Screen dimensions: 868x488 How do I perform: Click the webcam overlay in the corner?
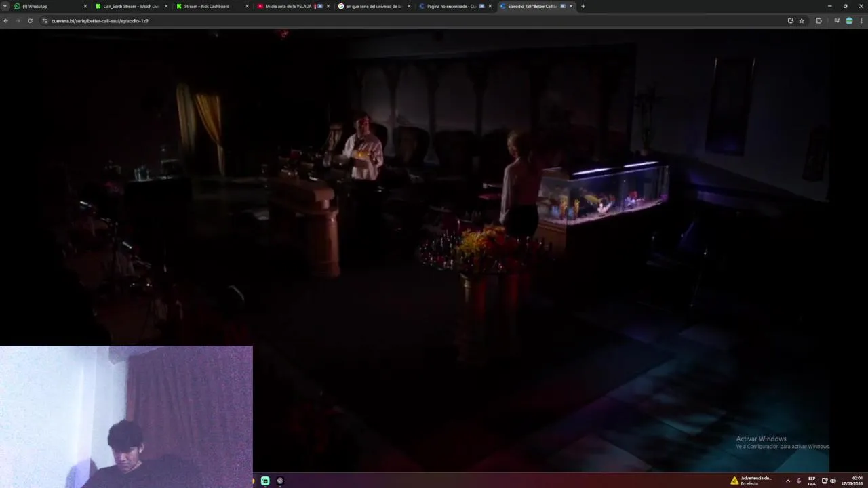coord(126,416)
